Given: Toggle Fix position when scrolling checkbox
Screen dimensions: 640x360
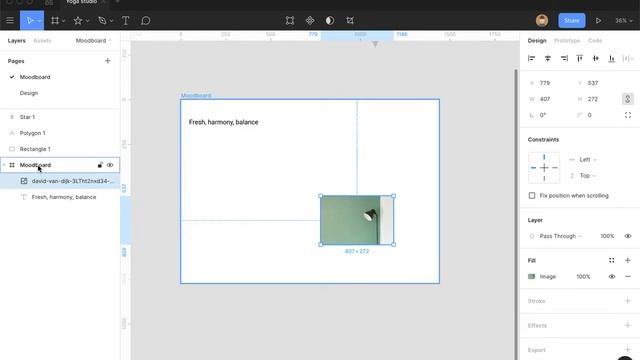Looking at the screenshot, I should (532, 196).
